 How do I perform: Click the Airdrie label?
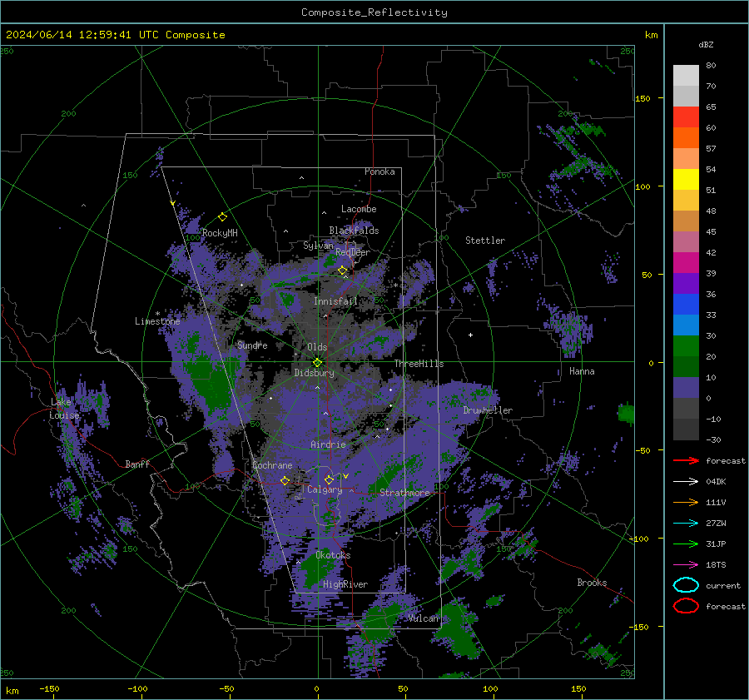[x=328, y=444]
